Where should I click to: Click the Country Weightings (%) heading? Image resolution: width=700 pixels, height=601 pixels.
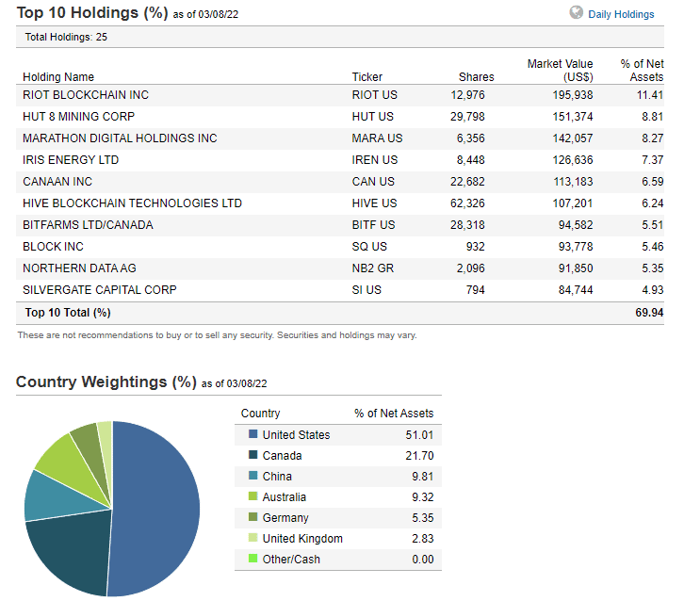106,382
